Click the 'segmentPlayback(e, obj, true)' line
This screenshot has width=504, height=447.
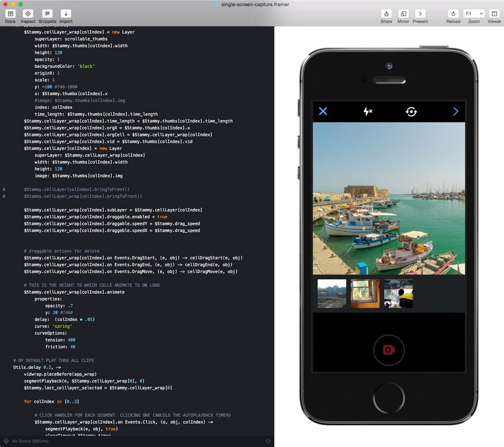[82, 429]
